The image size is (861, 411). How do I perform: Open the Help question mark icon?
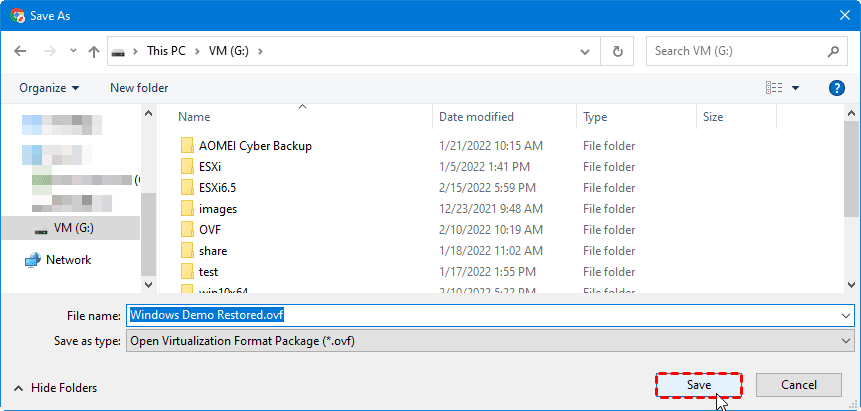pyautogui.click(x=838, y=88)
